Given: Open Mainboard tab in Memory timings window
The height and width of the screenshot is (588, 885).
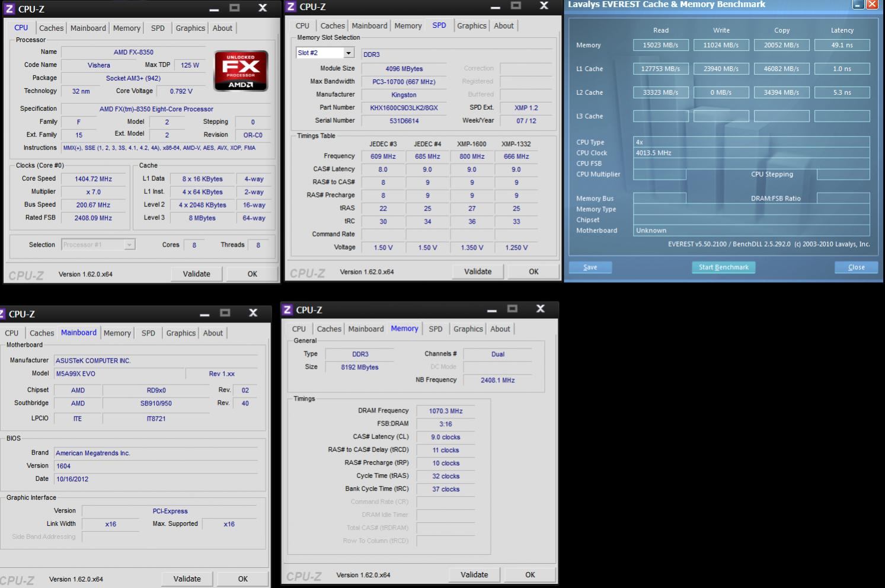Looking at the screenshot, I should (x=366, y=329).
